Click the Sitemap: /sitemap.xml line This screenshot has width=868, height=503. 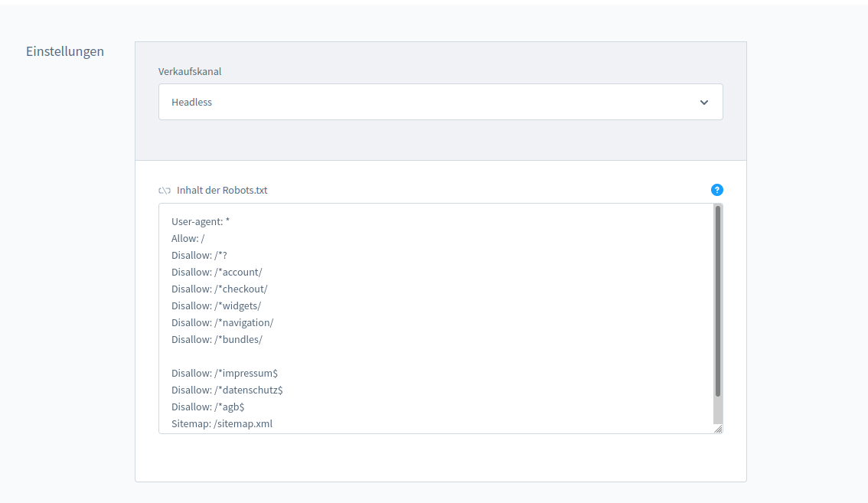pyautogui.click(x=222, y=424)
